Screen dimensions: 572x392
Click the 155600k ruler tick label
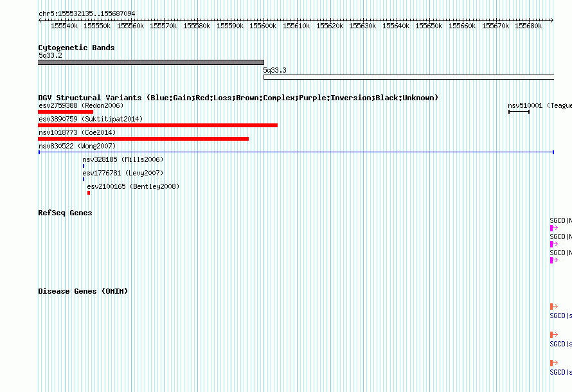click(263, 26)
